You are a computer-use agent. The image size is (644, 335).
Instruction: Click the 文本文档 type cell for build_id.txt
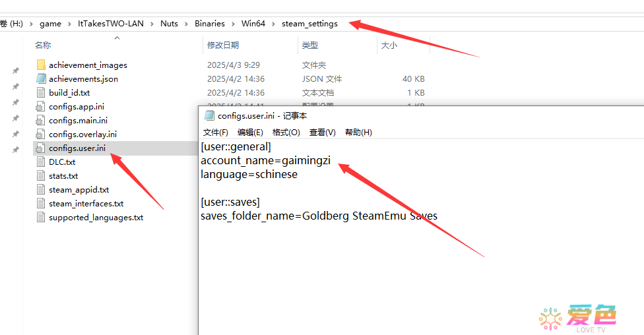pos(318,93)
